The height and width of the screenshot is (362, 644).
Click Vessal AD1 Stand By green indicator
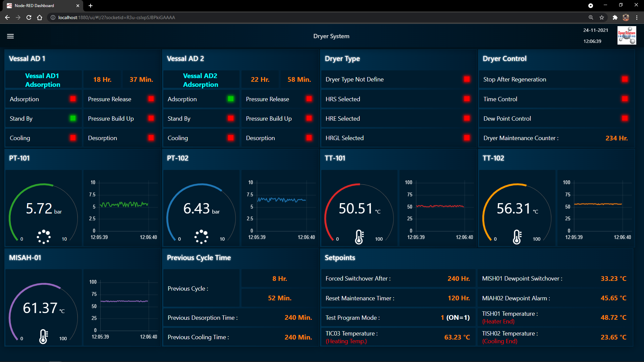click(x=73, y=118)
